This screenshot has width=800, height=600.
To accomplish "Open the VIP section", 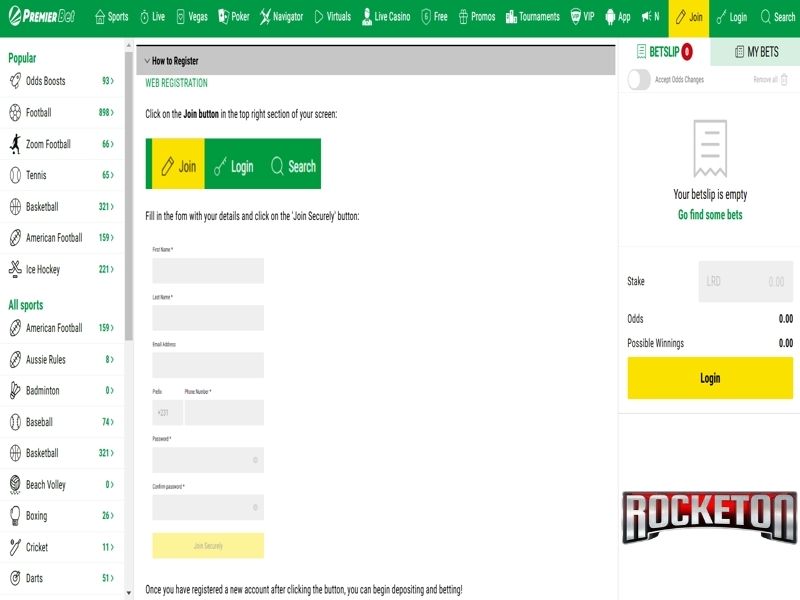I will pos(582,17).
